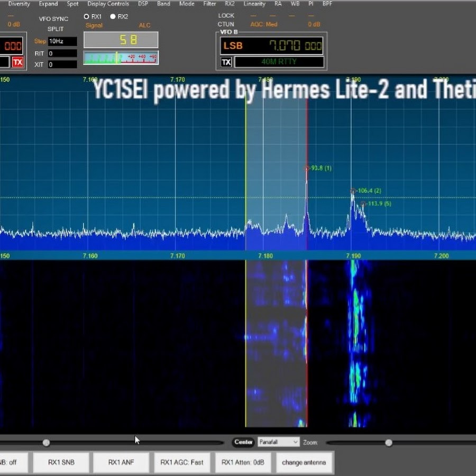The height and width of the screenshot is (476, 476).
Task: Click the ALC meter label
Action: pyautogui.click(x=144, y=25)
